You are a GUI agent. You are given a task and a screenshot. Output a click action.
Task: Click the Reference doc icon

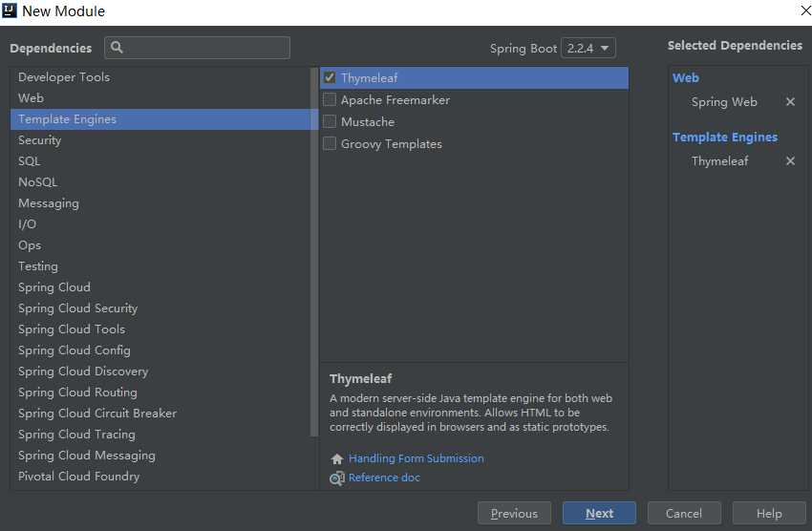click(337, 478)
